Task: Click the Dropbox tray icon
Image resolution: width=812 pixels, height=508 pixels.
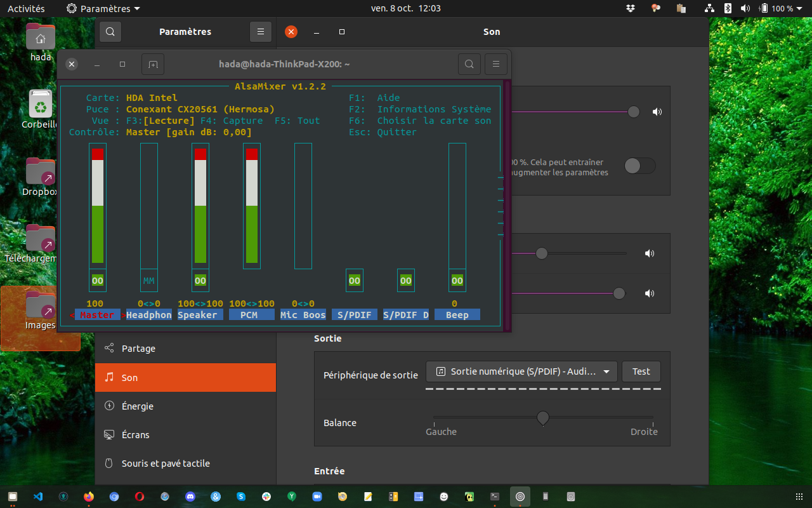Action: (630, 8)
